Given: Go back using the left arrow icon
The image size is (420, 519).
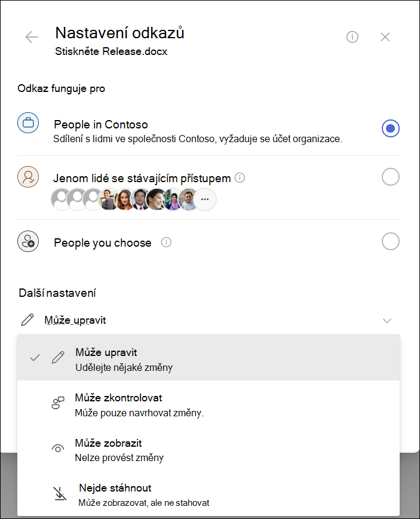Looking at the screenshot, I should pos(32,37).
